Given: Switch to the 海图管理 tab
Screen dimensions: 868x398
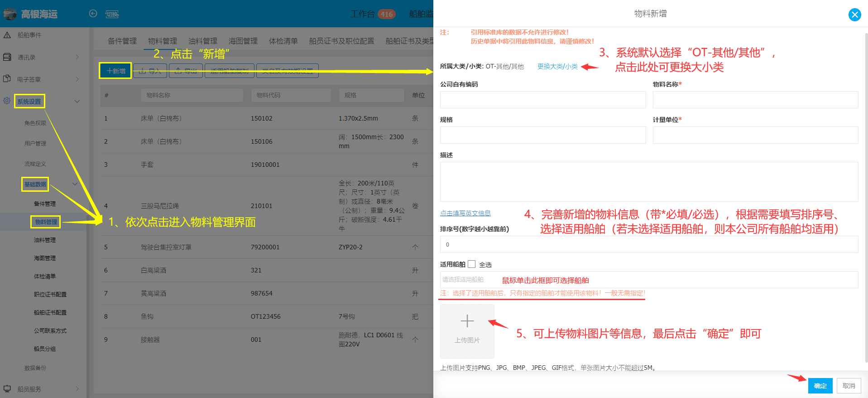Looking at the screenshot, I should (243, 41).
